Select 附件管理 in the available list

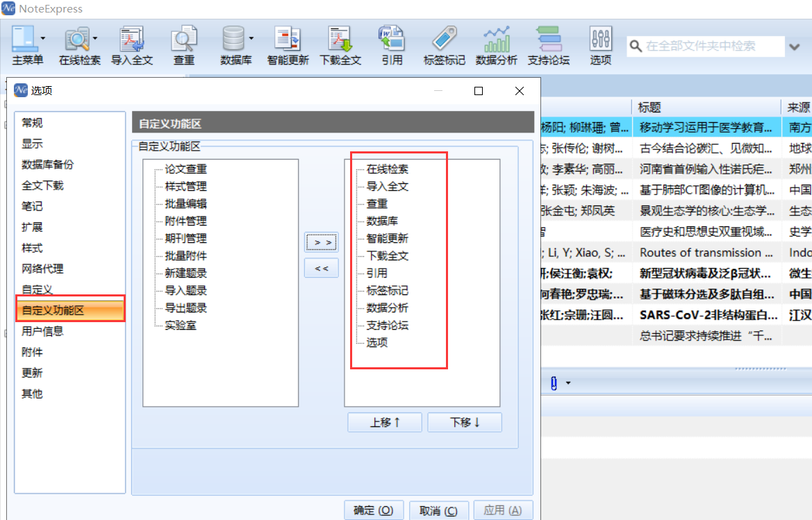click(185, 221)
